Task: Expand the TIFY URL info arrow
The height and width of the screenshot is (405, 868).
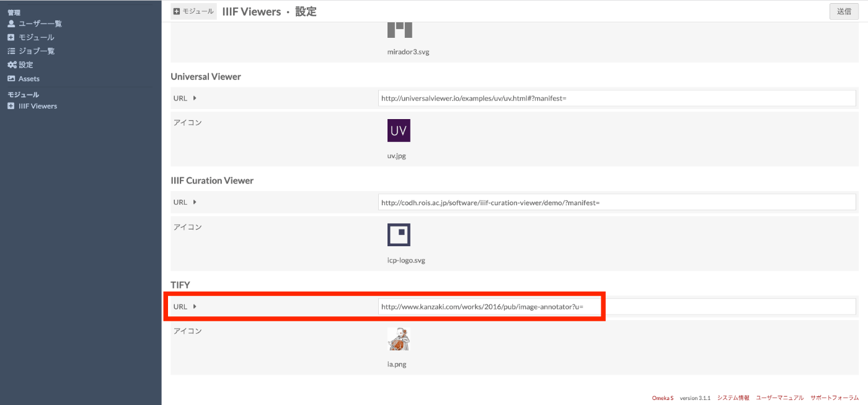Action: click(195, 306)
